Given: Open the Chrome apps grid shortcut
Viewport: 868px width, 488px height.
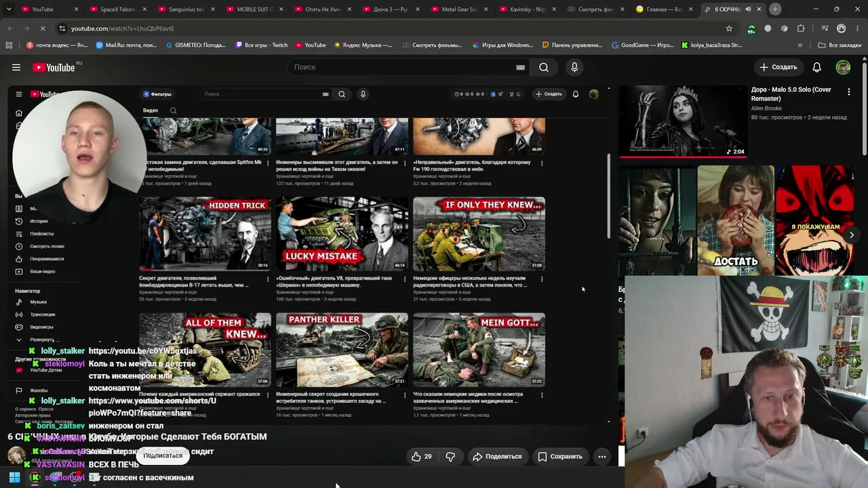Looking at the screenshot, I should coord(9,45).
